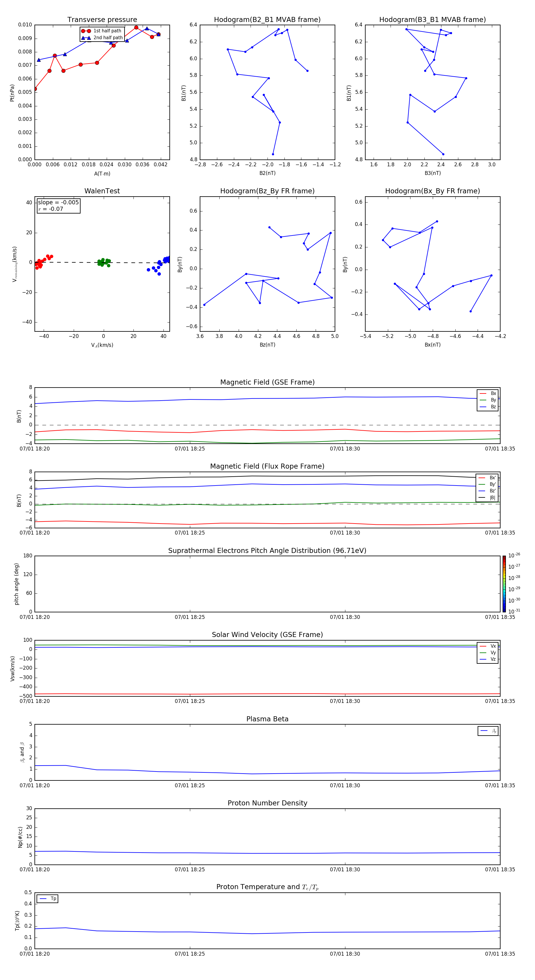Click the "Pt(nPa)" y-axis label
This screenshot has width=535, height=980.
12,93
